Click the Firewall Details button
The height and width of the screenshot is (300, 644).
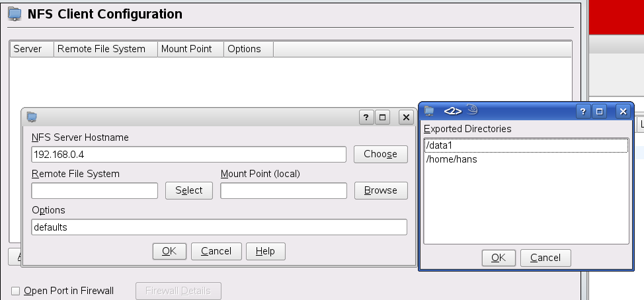pyautogui.click(x=179, y=291)
